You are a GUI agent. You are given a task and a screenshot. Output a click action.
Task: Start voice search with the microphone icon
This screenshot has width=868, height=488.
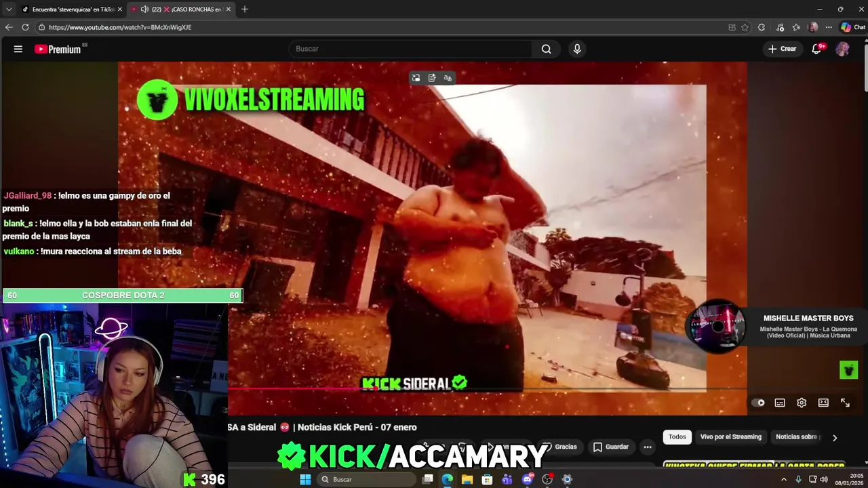click(x=577, y=49)
